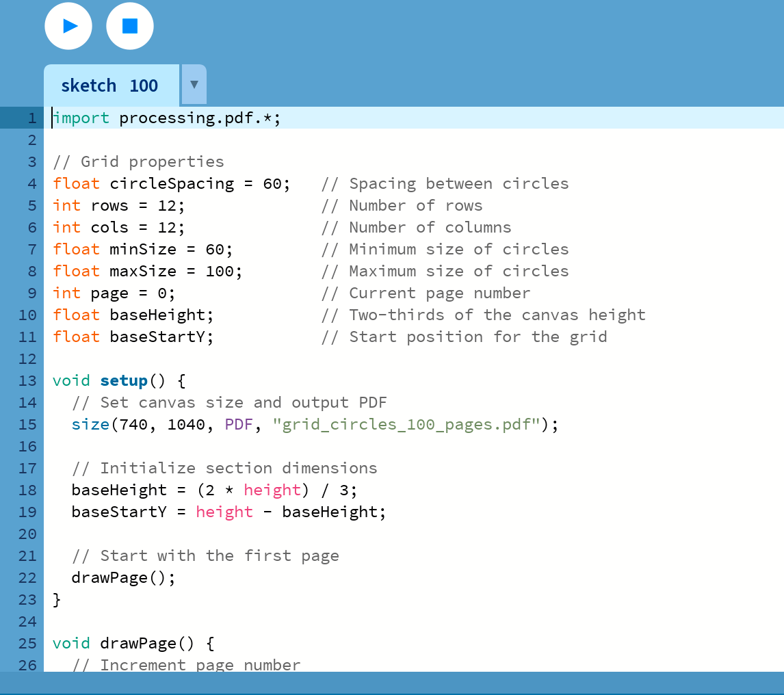
Task: Click 'void drawPage()' on line 25
Action: 123,644
